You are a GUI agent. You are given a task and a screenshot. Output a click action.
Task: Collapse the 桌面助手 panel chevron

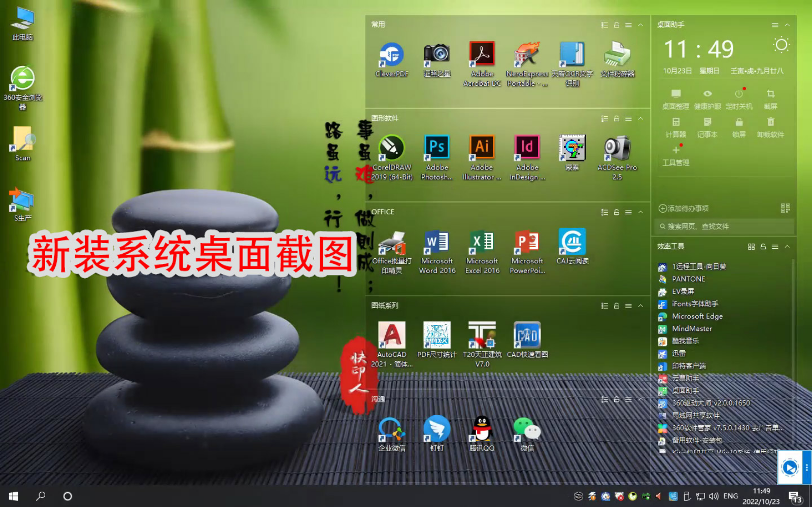pos(787,25)
